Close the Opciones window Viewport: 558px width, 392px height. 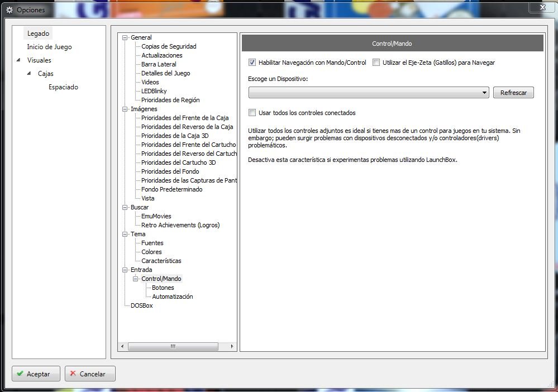coord(542,7)
